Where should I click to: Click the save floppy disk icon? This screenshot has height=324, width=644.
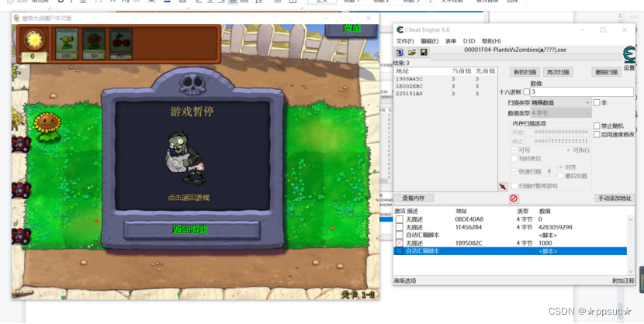point(424,53)
